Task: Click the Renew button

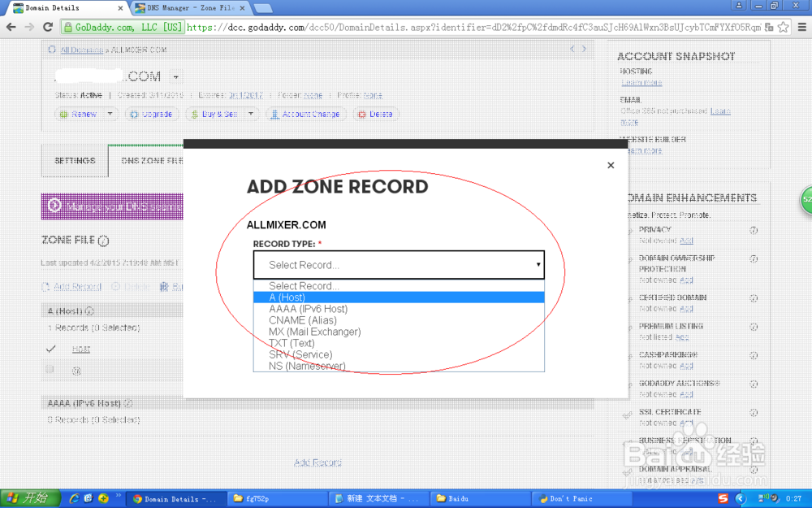Action: click(78, 114)
